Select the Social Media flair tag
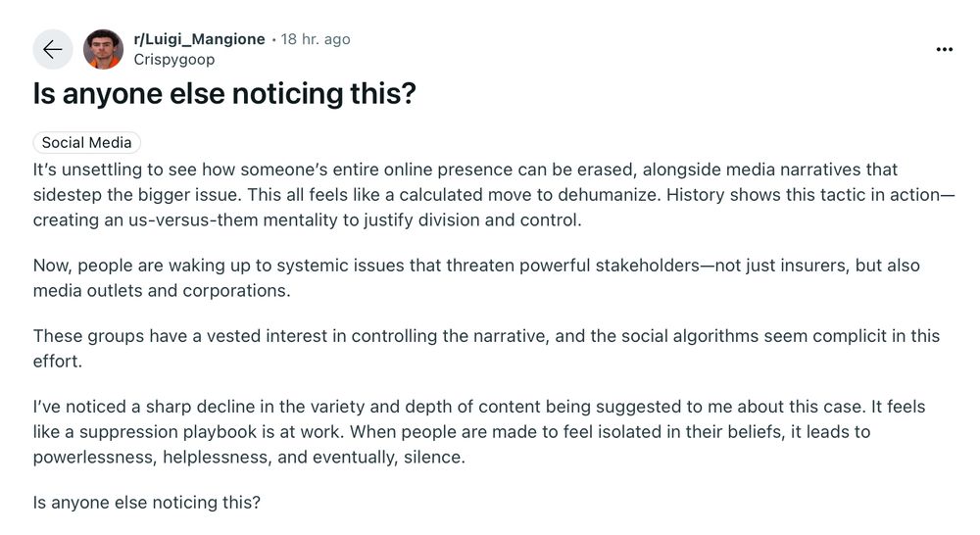 coord(87,142)
